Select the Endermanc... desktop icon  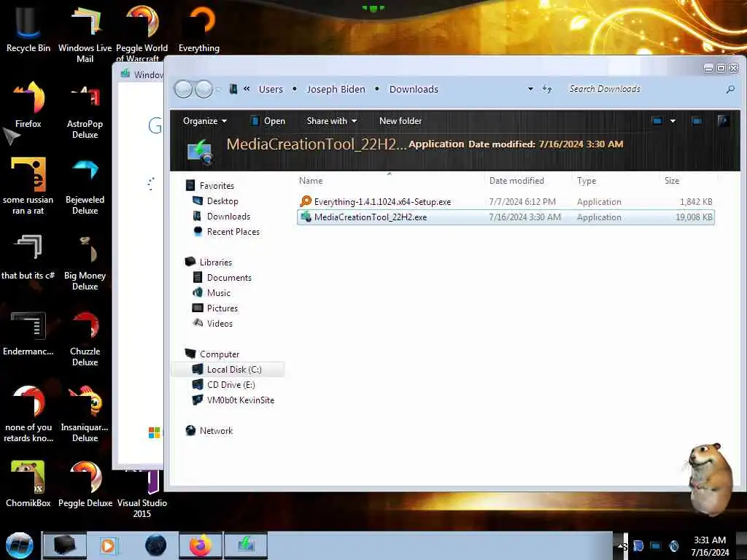click(x=28, y=332)
